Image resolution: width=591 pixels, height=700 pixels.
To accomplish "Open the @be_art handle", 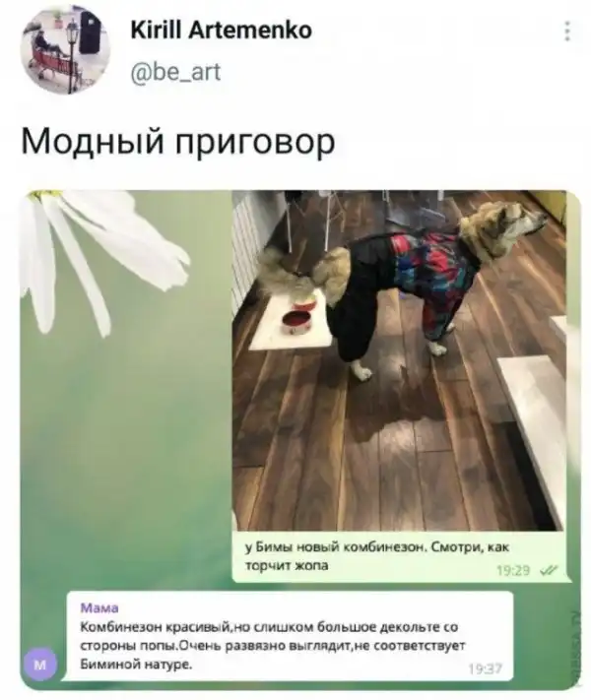I will (175, 72).
